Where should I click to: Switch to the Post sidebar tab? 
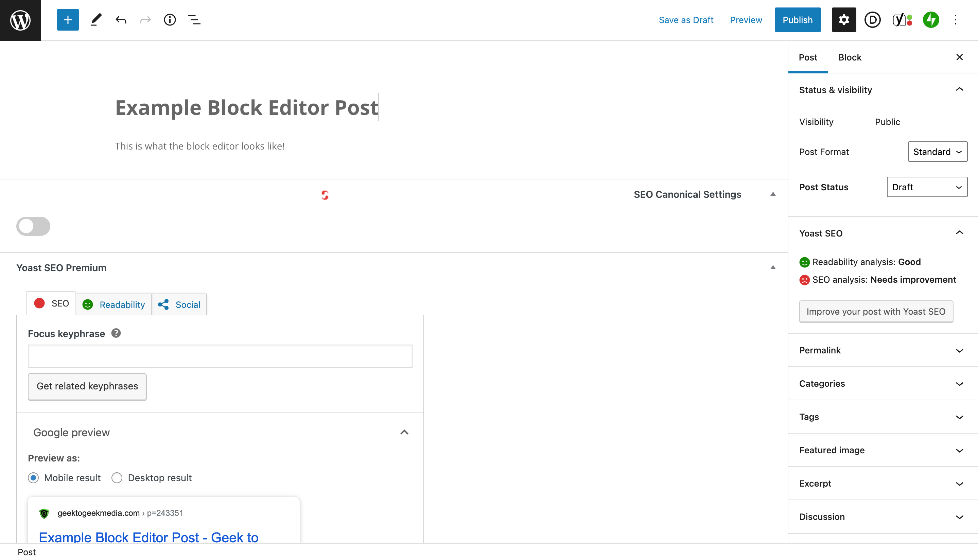pyautogui.click(x=808, y=57)
